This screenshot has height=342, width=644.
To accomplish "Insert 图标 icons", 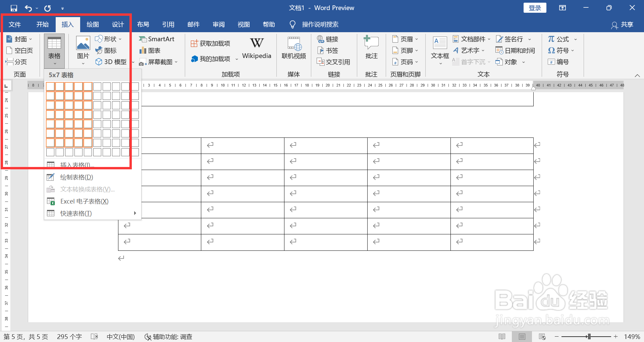I will click(106, 51).
